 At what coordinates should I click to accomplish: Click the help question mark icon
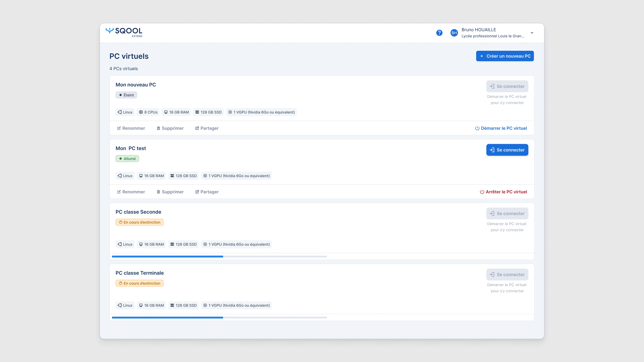point(440,33)
